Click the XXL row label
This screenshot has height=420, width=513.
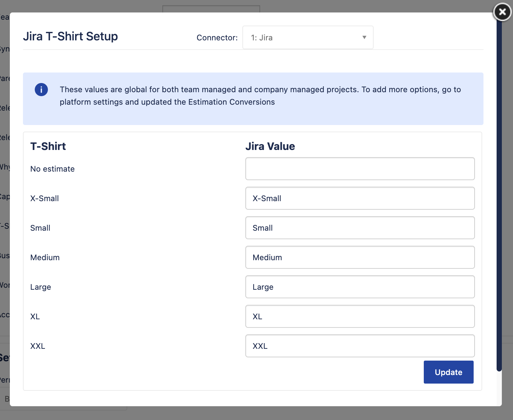[38, 346]
